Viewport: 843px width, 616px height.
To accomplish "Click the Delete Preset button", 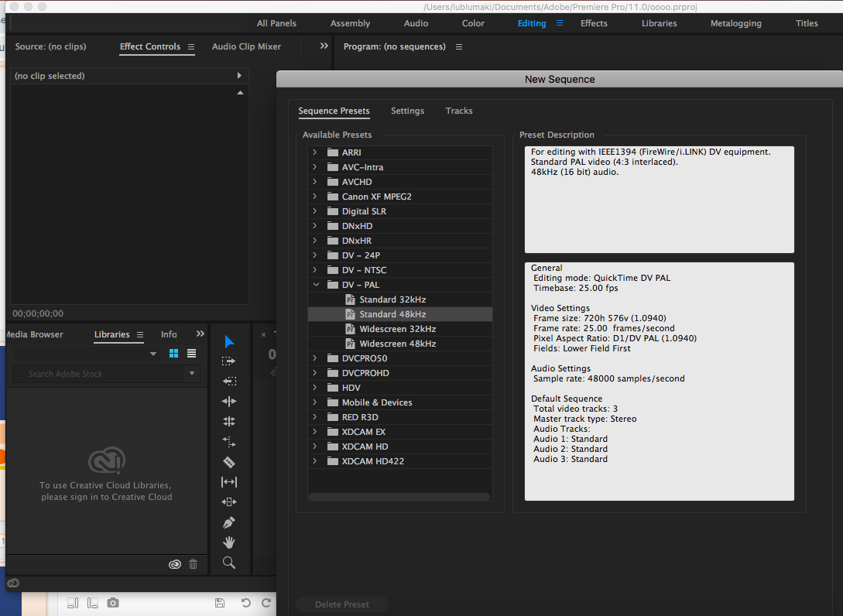I will coord(342,604).
